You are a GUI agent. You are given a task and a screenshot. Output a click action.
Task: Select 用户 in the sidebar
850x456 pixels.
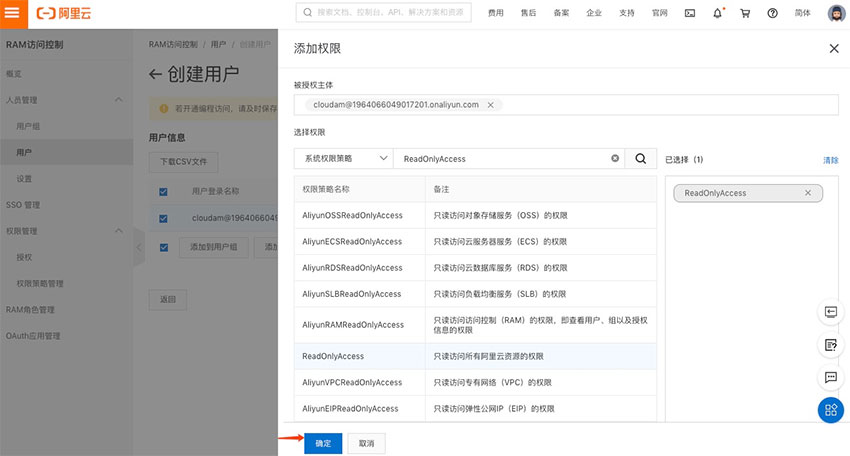pos(66,152)
